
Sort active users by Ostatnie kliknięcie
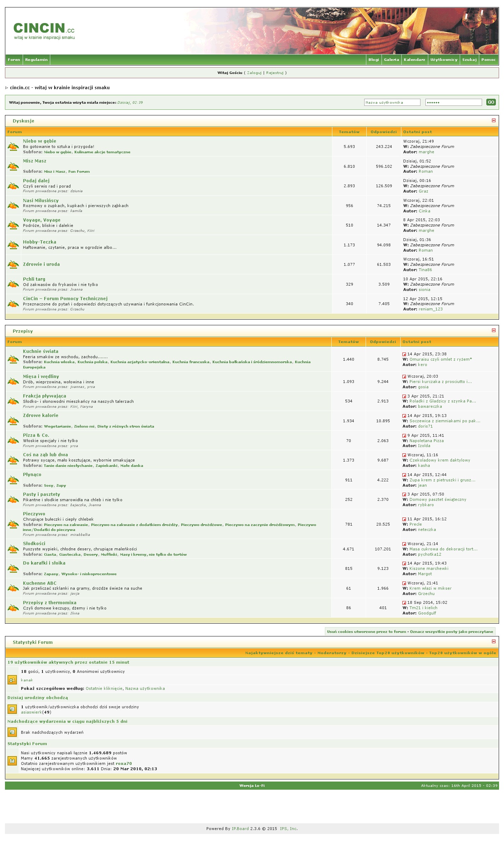[x=104, y=688]
